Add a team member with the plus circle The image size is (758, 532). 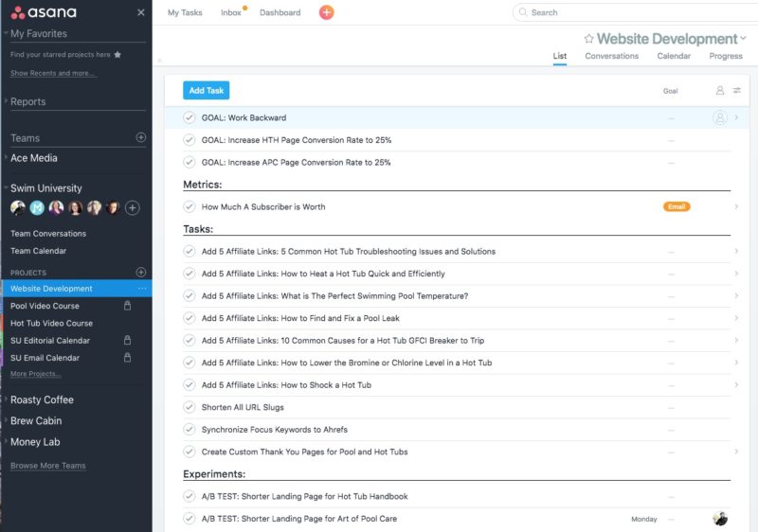[x=132, y=208]
